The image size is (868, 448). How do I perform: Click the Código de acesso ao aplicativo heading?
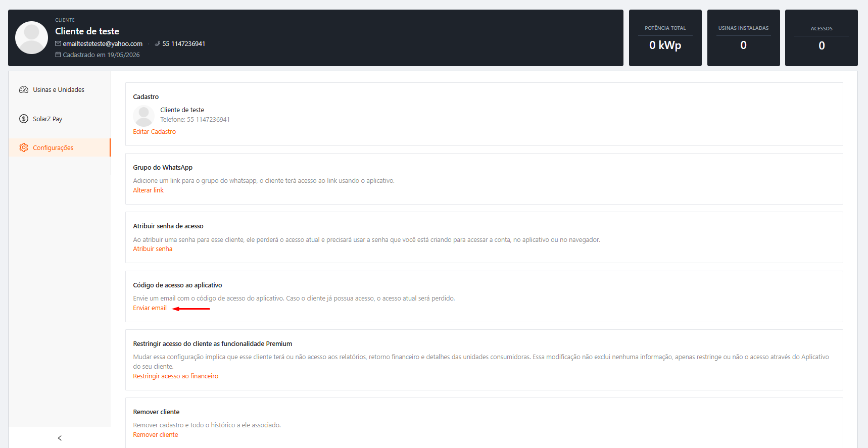[x=178, y=285]
